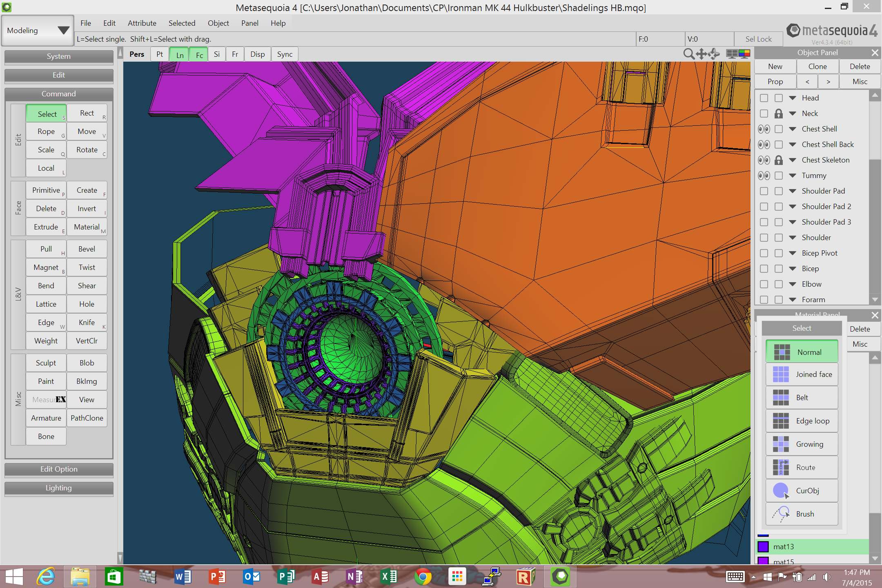Click the mat13 color swatch
Image resolution: width=882 pixels, height=588 pixels.
click(763, 547)
